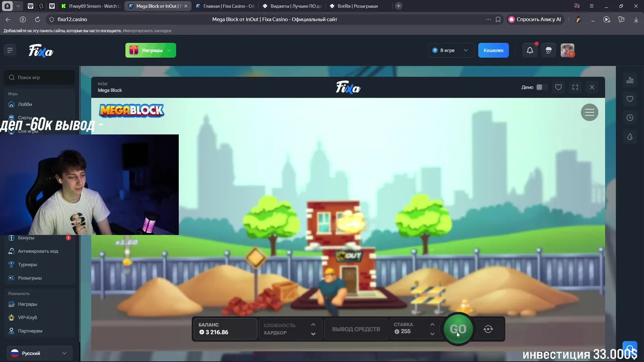Open the Награды rewards dropdown

(150, 50)
